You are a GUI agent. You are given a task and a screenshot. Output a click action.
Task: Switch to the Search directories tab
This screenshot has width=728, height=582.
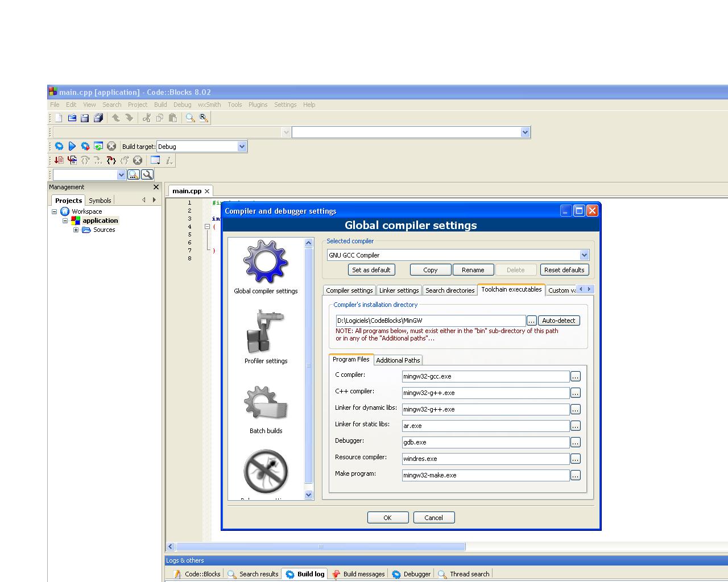click(450, 290)
